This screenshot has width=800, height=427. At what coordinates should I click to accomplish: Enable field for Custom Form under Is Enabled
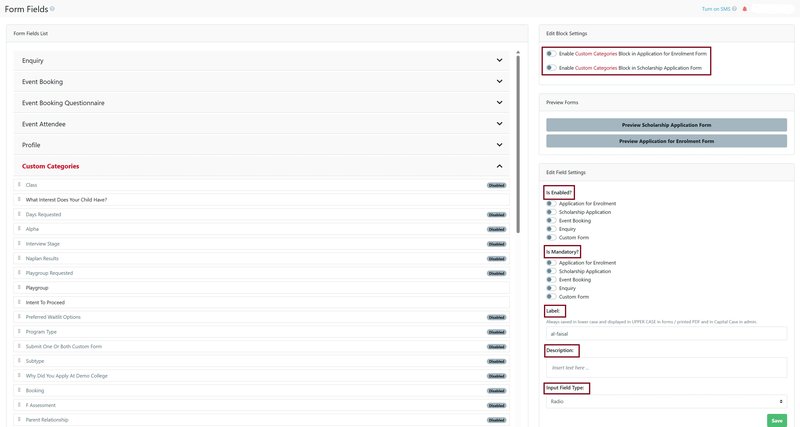551,237
